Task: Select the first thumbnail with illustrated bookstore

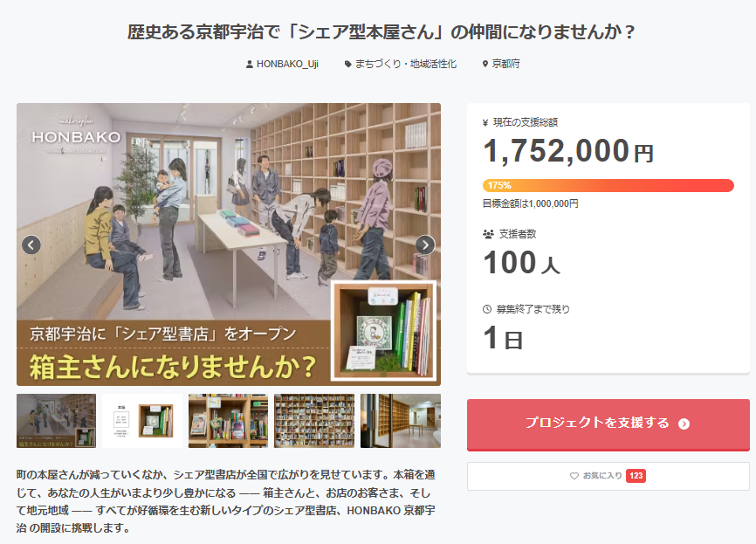Action: click(x=56, y=421)
